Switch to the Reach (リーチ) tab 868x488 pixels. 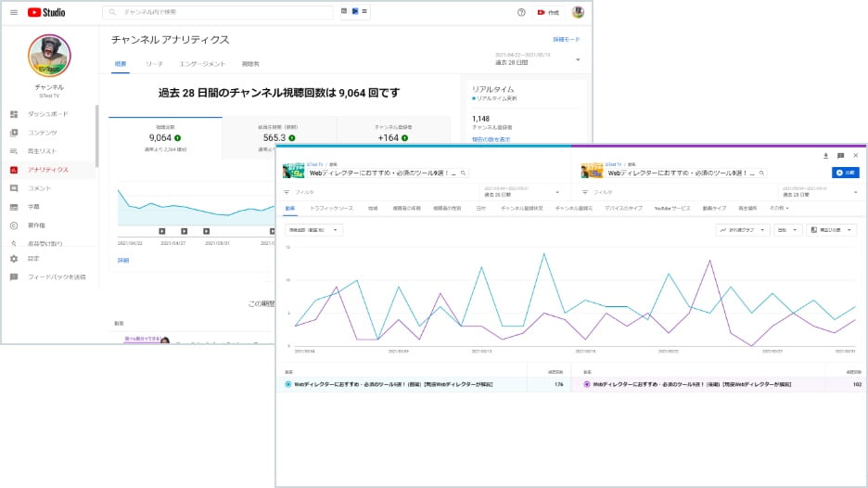pyautogui.click(x=154, y=64)
